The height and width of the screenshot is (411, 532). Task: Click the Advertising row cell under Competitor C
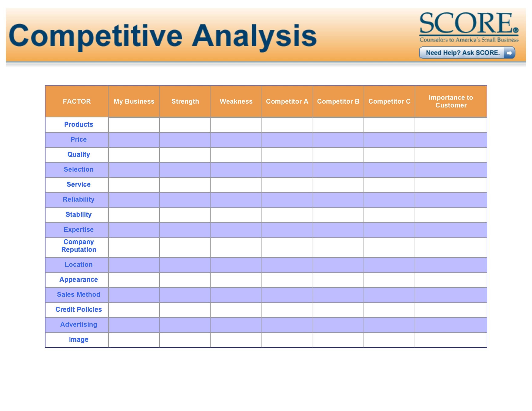point(389,325)
